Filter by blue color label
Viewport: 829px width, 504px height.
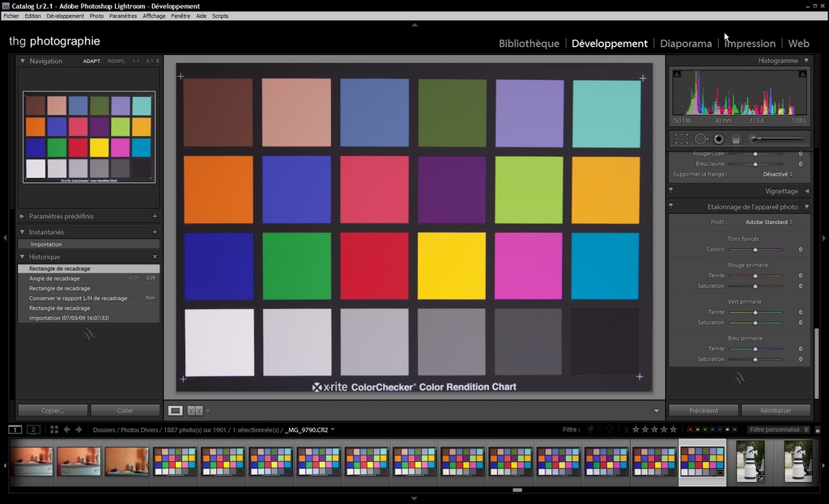pyautogui.click(x=712, y=430)
